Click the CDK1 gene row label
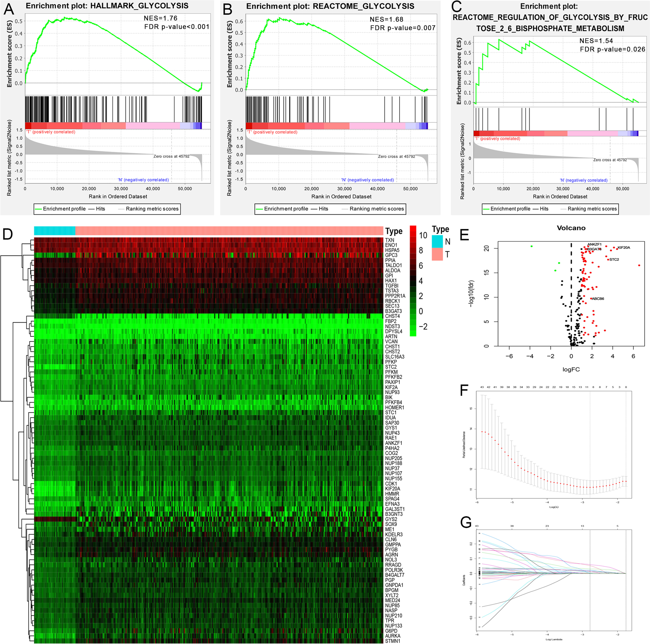This screenshot has width=650, height=644. pyautogui.click(x=391, y=484)
